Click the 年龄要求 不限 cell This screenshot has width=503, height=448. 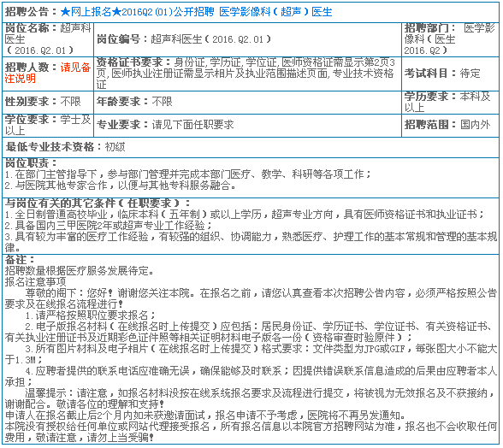(x=247, y=102)
